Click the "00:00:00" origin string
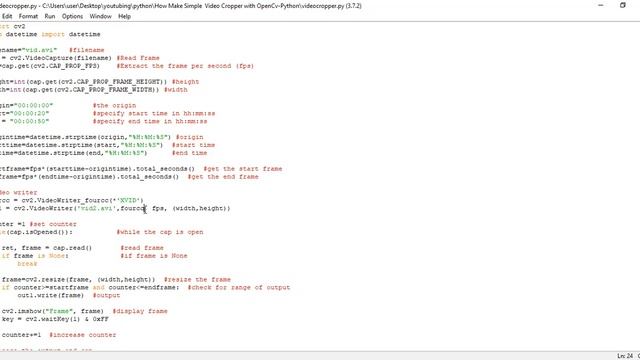640x360 pixels. [33, 105]
